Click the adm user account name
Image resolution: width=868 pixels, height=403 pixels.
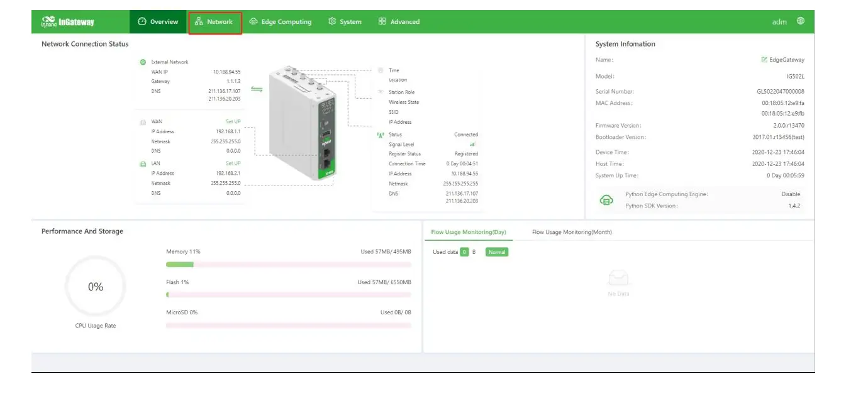click(779, 22)
